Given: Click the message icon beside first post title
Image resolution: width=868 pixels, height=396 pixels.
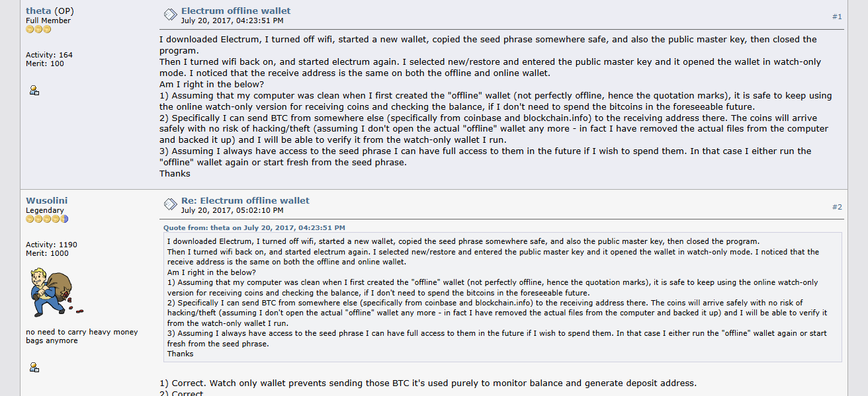Looking at the screenshot, I should tap(170, 15).
